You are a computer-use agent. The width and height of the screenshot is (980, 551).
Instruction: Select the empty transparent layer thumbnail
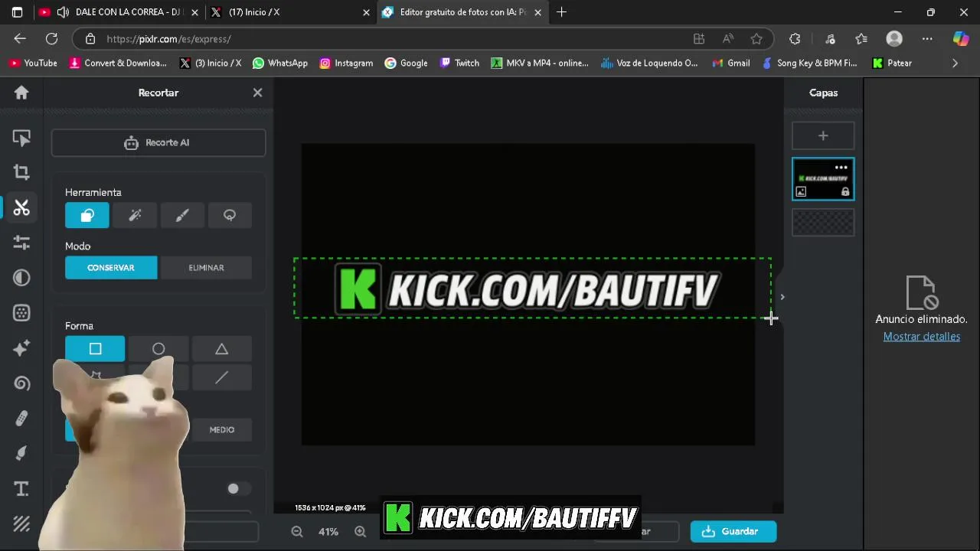[x=823, y=223]
